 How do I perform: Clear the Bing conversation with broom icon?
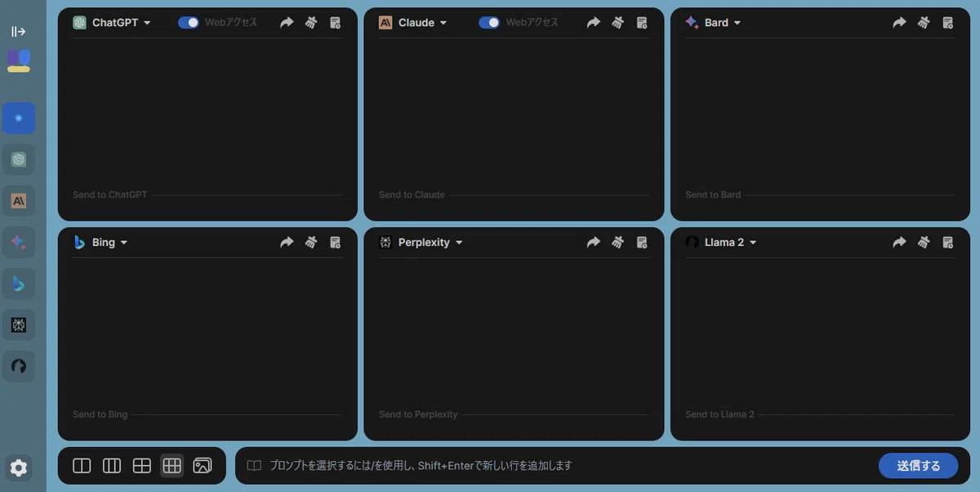(x=311, y=243)
